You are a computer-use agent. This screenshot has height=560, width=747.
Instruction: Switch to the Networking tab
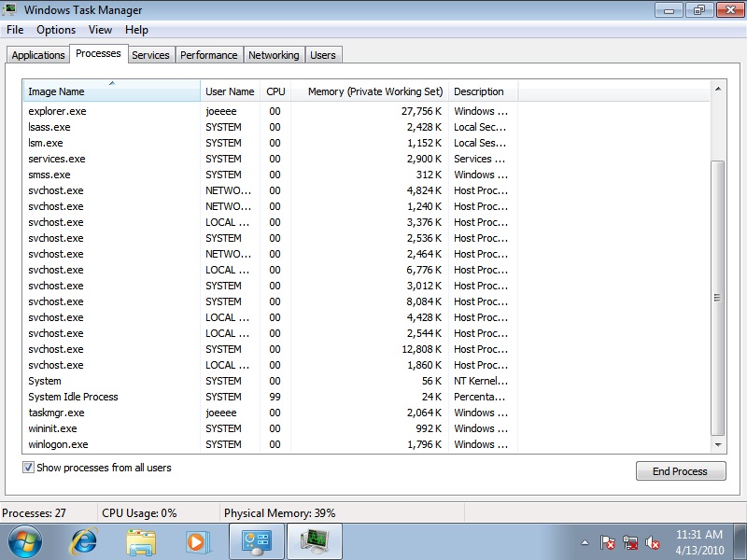(274, 55)
